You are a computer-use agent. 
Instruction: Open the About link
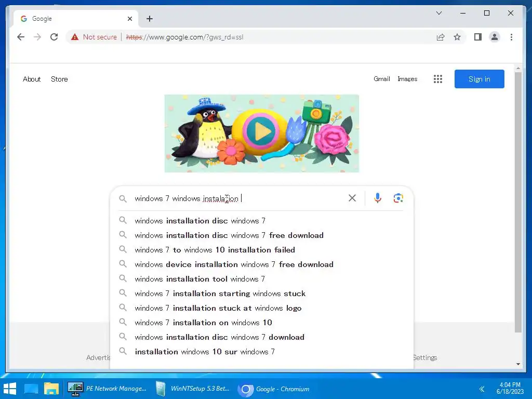click(x=32, y=79)
